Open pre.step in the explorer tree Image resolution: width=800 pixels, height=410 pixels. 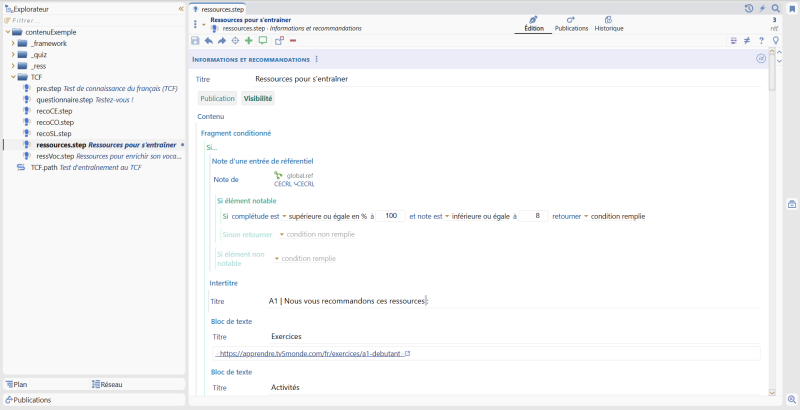point(102,88)
